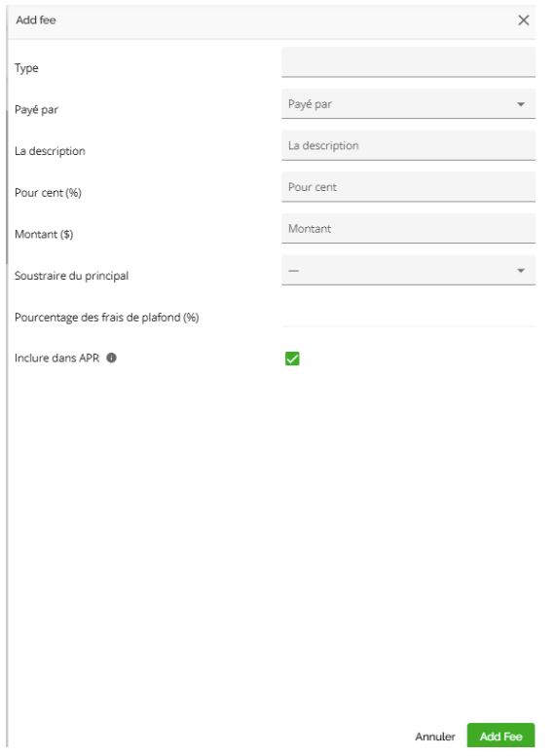The height and width of the screenshot is (756, 555).
Task: Click into the Montant amount field
Action: 408,229
